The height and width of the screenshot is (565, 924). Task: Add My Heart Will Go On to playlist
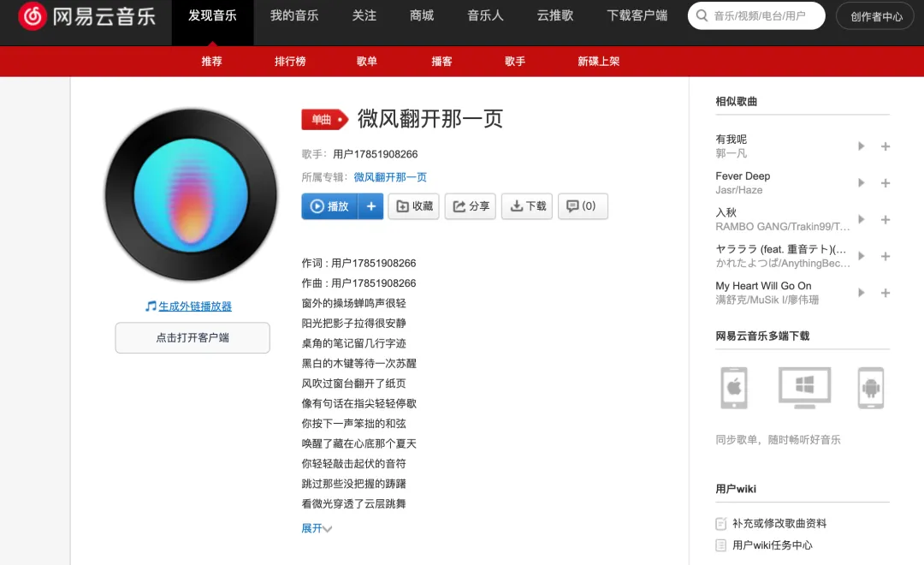(885, 293)
